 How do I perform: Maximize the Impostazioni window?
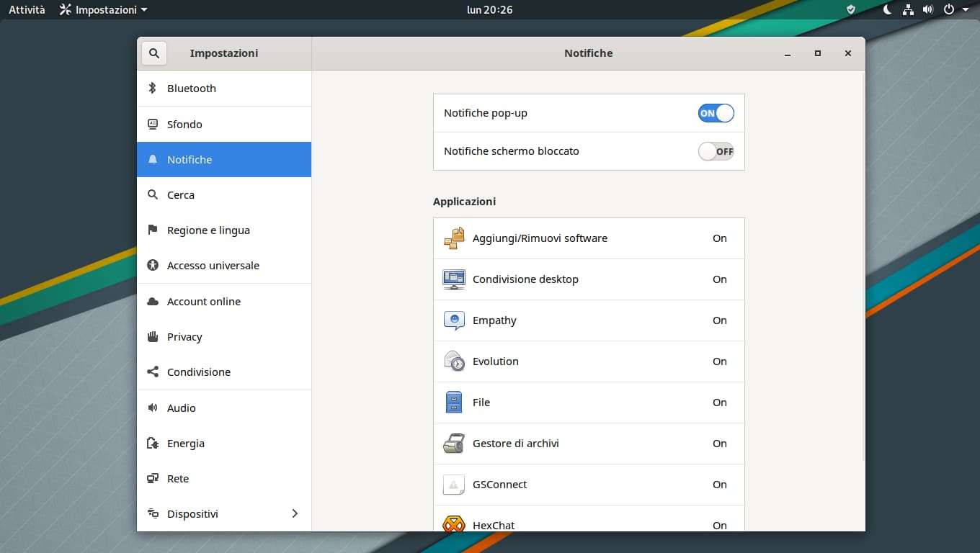pyautogui.click(x=818, y=53)
